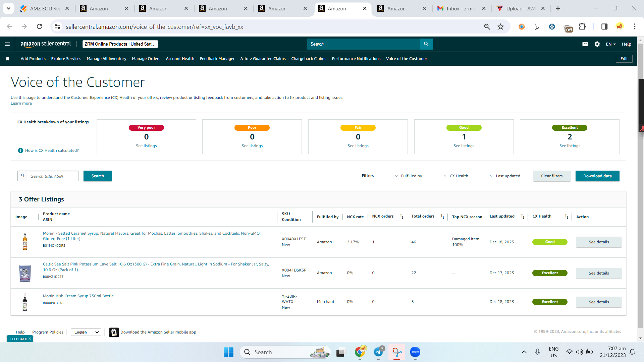Click Clear filters button

pos(552,176)
